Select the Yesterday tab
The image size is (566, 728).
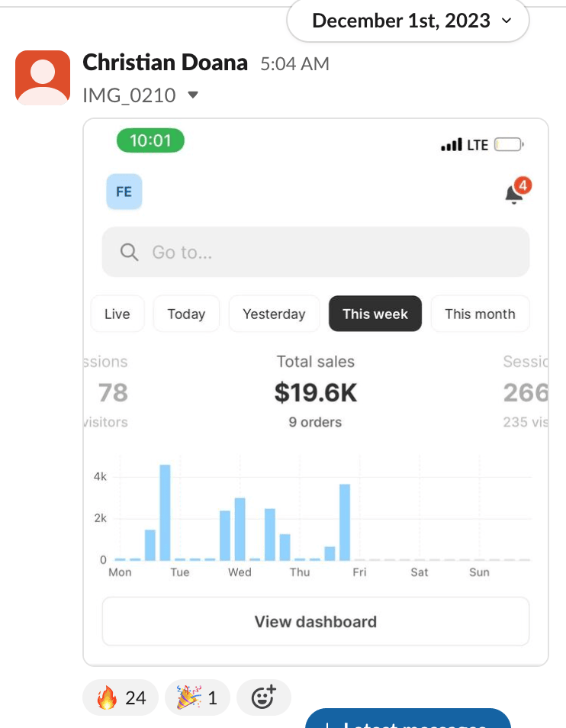tap(274, 314)
